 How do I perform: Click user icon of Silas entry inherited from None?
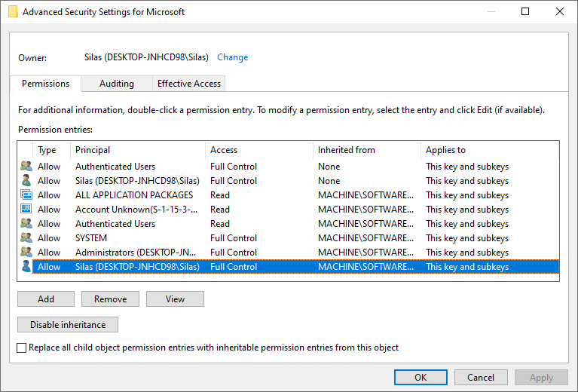click(26, 181)
